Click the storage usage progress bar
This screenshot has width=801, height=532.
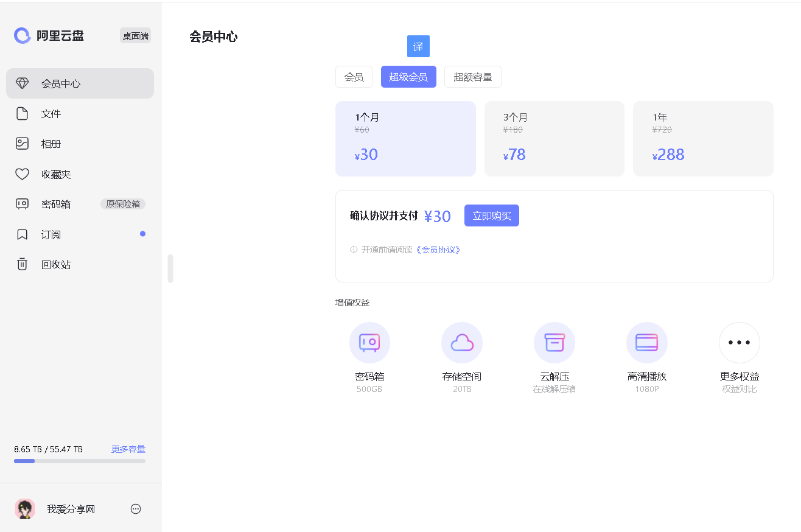(x=80, y=461)
